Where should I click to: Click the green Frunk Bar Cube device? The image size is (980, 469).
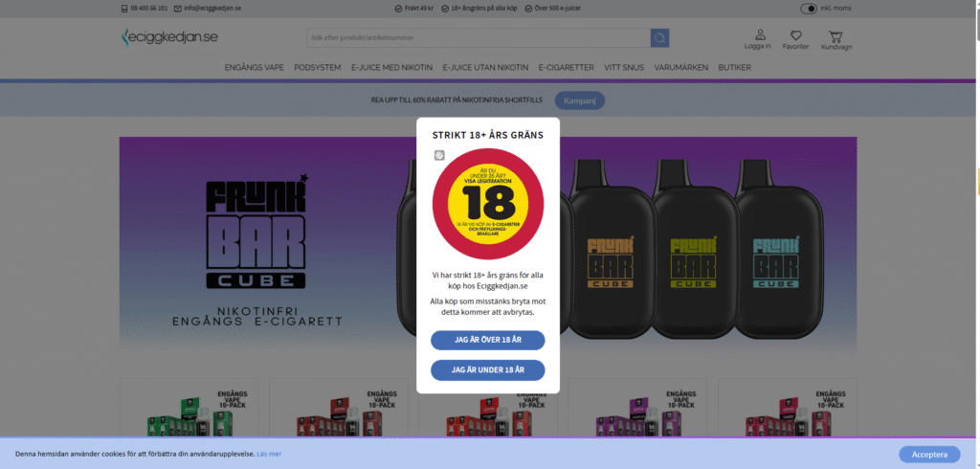click(693, 250)
